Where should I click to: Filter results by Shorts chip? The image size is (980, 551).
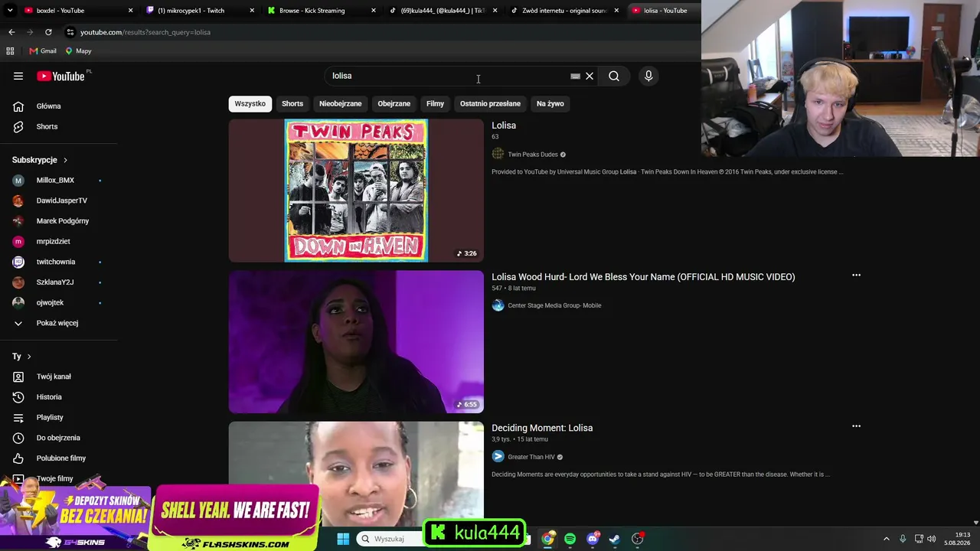tap(292, 103)
